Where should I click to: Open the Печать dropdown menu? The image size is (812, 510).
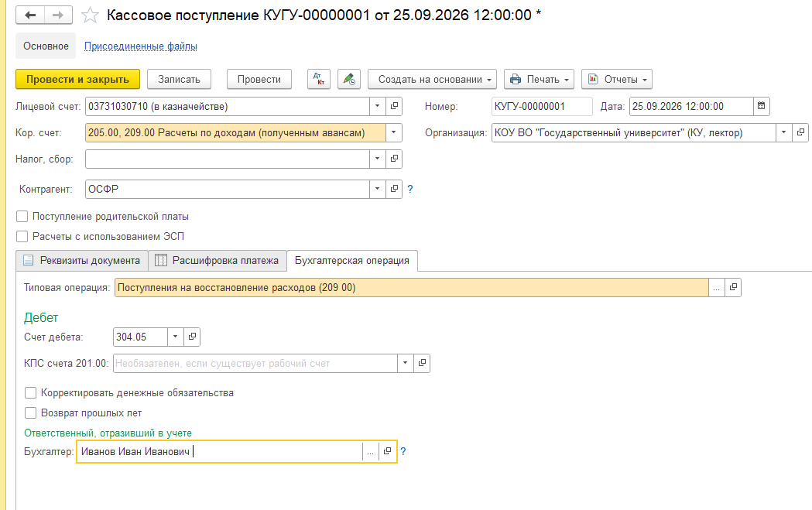click(539, 79)
